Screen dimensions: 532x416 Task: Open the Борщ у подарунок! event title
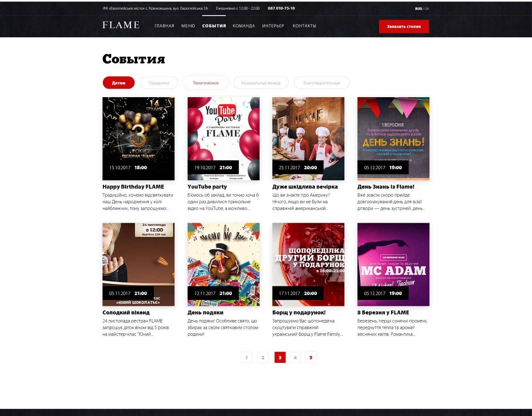tap(299, 313)
